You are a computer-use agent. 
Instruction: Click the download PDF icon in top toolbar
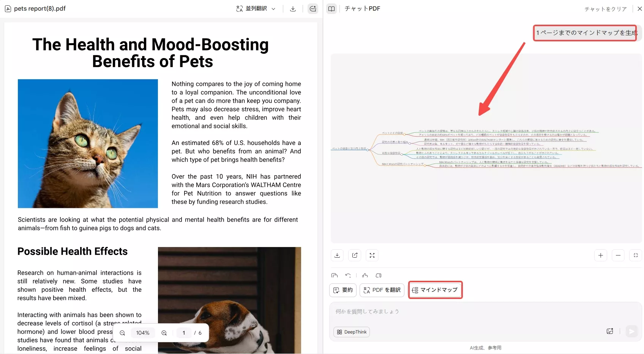pos(293,9)
